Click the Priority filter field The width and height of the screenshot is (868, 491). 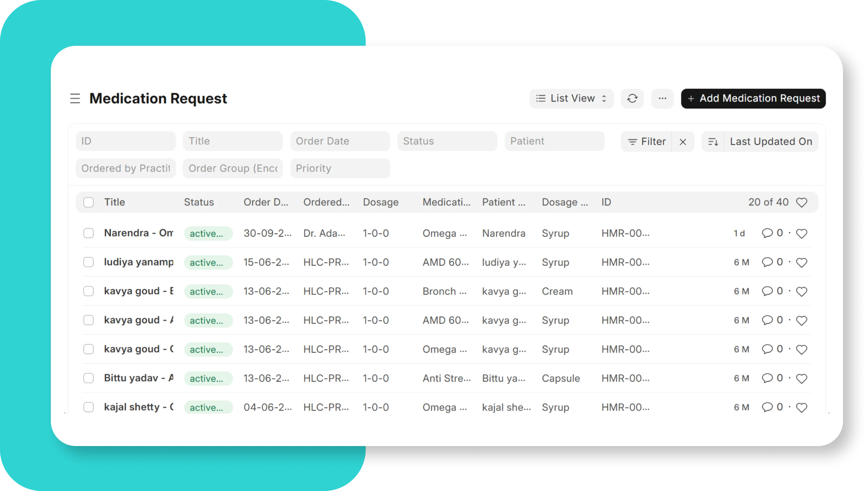point(340,168)
